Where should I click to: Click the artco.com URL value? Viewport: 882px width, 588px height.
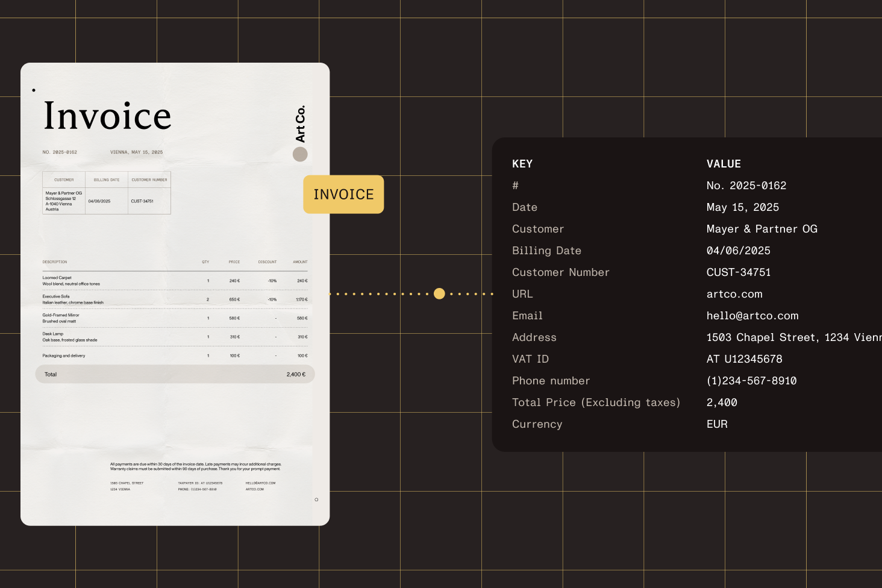pyautogui.click(x=734, y=294)
